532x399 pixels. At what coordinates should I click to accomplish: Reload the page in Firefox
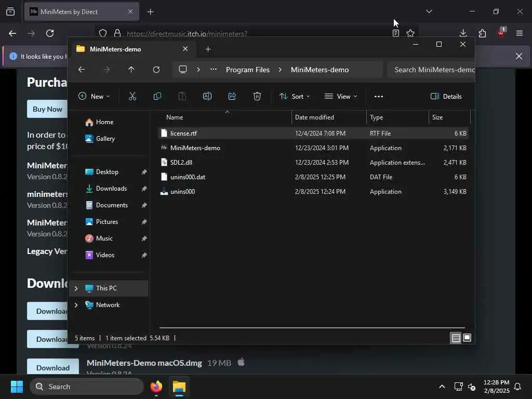[x=50, y=33]
